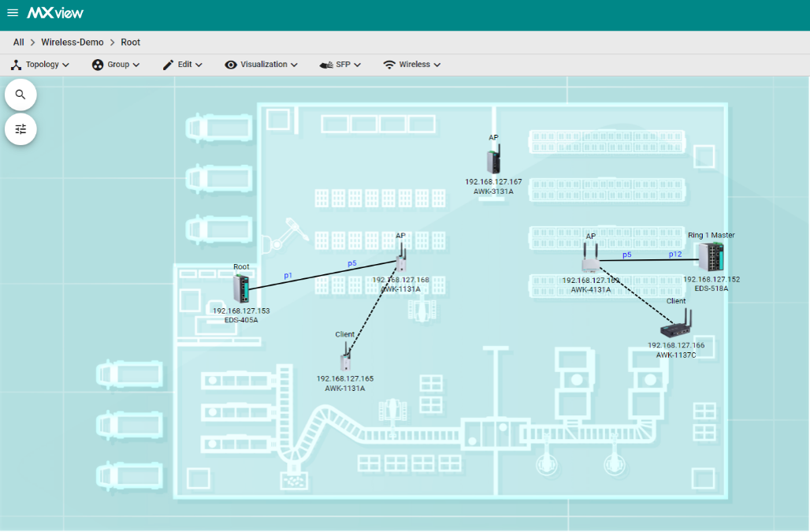Click p5 port label near AWK-4131A
810x532 pixels.
[x=626, y=255]
